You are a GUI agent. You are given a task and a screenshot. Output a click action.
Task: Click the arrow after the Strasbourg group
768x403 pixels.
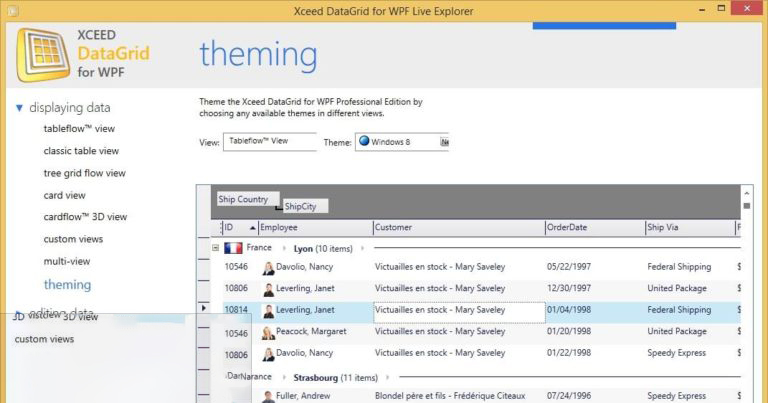[x=387, y=378]
